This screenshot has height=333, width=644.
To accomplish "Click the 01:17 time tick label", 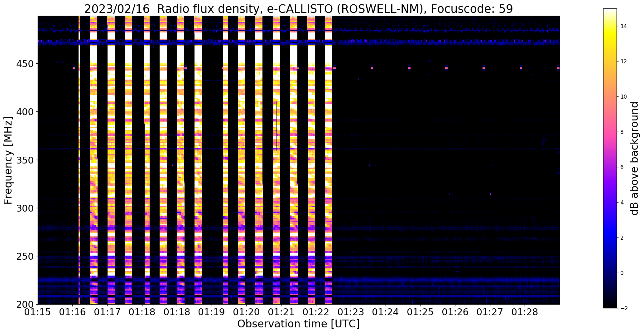I will pos(108,312).
